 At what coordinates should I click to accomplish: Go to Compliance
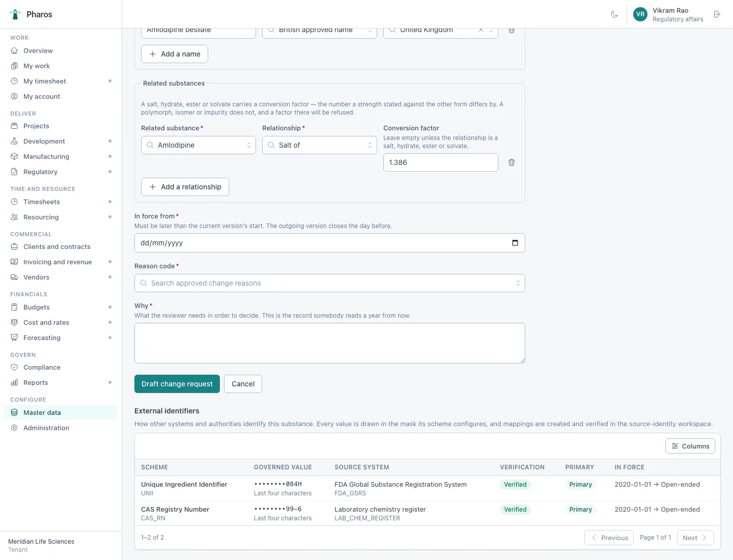61,367
